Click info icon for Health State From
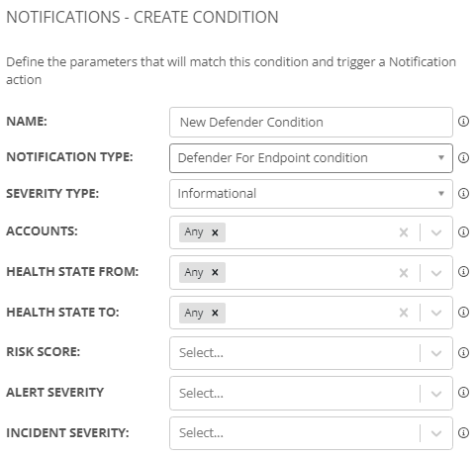The image size is (476, 457). tap(463, 272)
